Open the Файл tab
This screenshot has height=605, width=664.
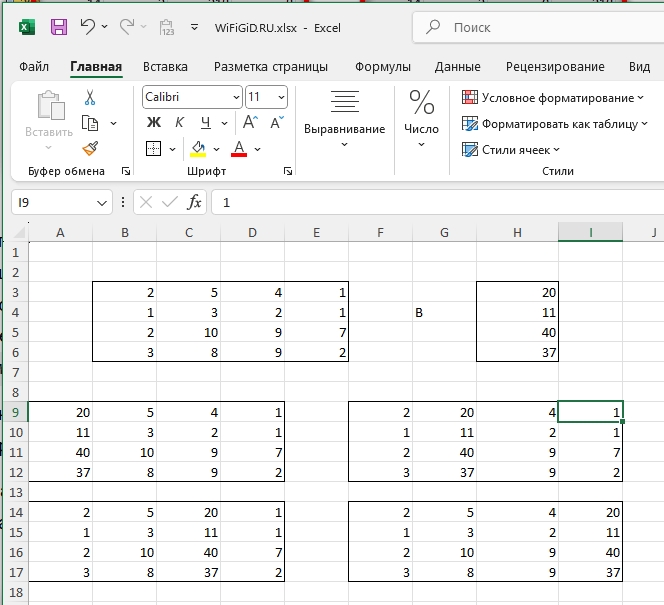tap(34, 66)
